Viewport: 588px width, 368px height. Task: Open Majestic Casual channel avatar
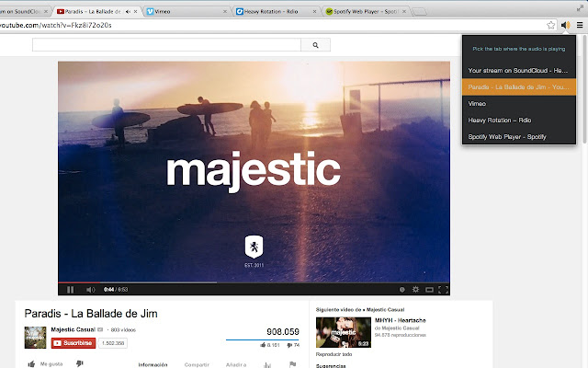(x=35, y=338)
